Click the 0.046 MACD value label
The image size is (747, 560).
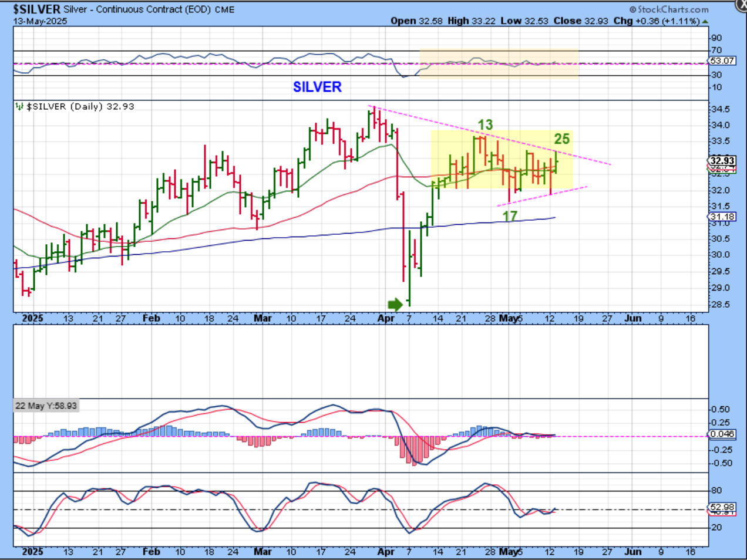coord(722,434)
